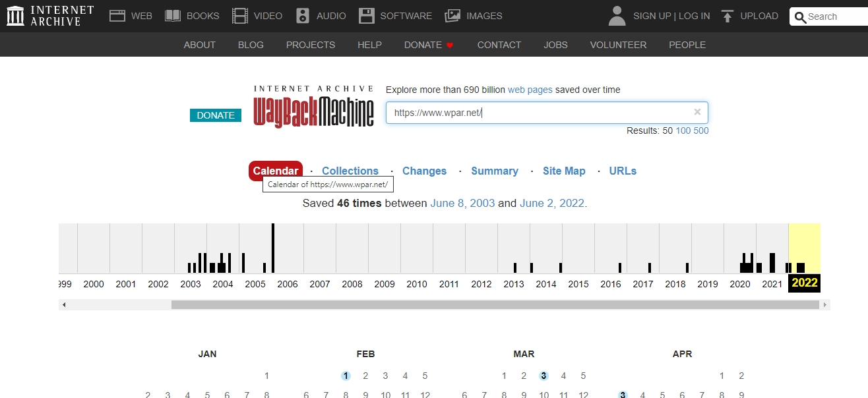Image resolution: width=868 pixels, height=398 pixels.
Task: Click the Wayback Machine logo
Action: (313, 107)
